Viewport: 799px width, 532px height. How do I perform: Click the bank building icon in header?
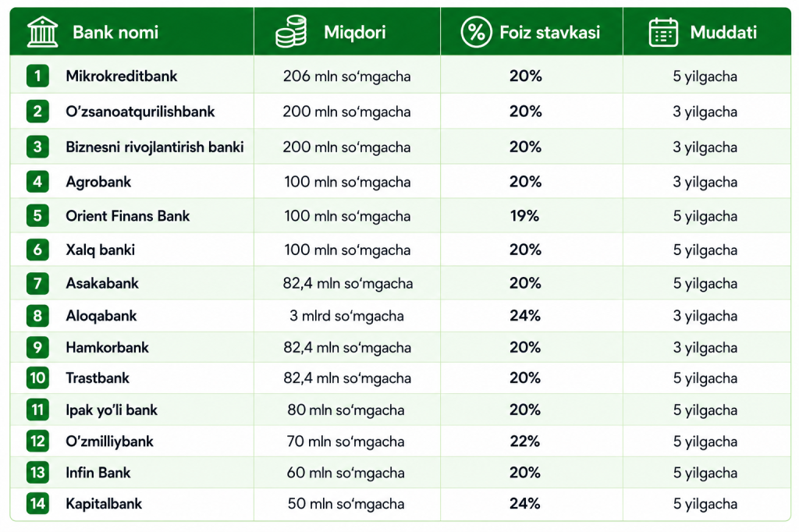[x=42, y=32]
